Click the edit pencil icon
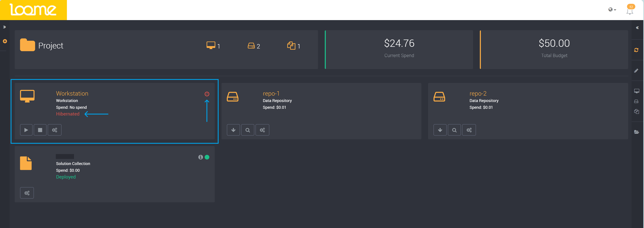Screen dimensions: 644x228 click(x=636, y=71)
